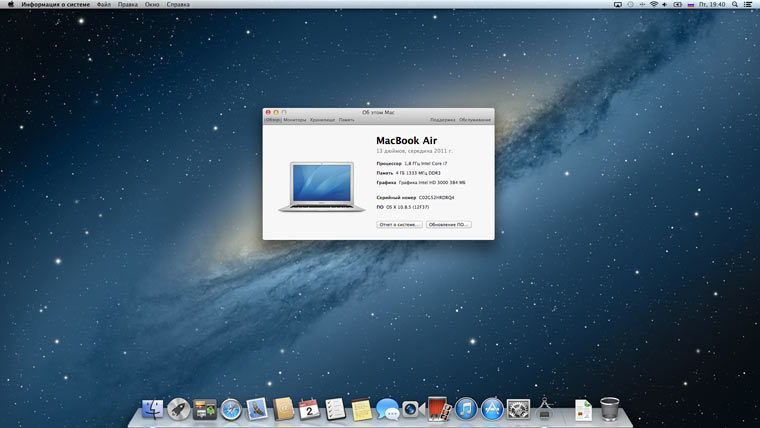Click the Обновление ПО button
The image size is (760, 428).
448,224
